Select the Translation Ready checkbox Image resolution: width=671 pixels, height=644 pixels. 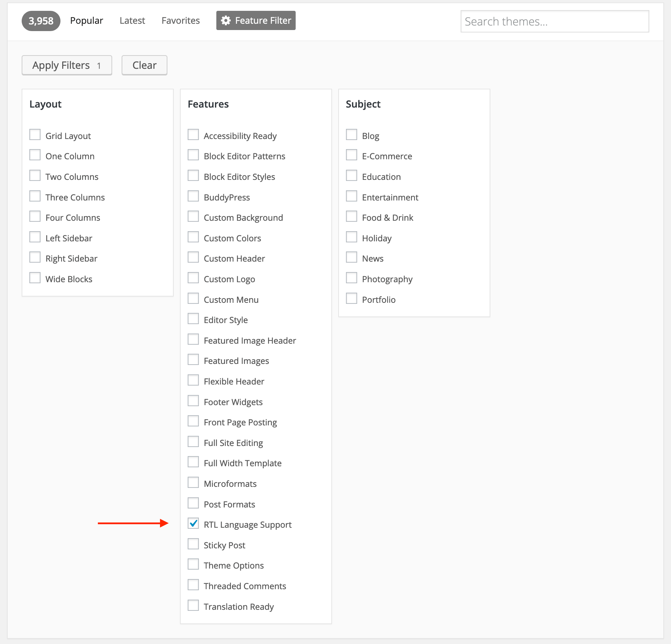point(193,605)
